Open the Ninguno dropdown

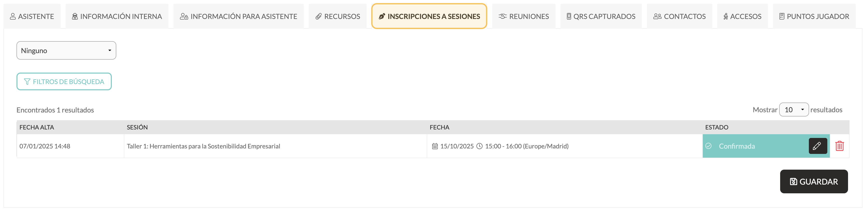point(66,51)
